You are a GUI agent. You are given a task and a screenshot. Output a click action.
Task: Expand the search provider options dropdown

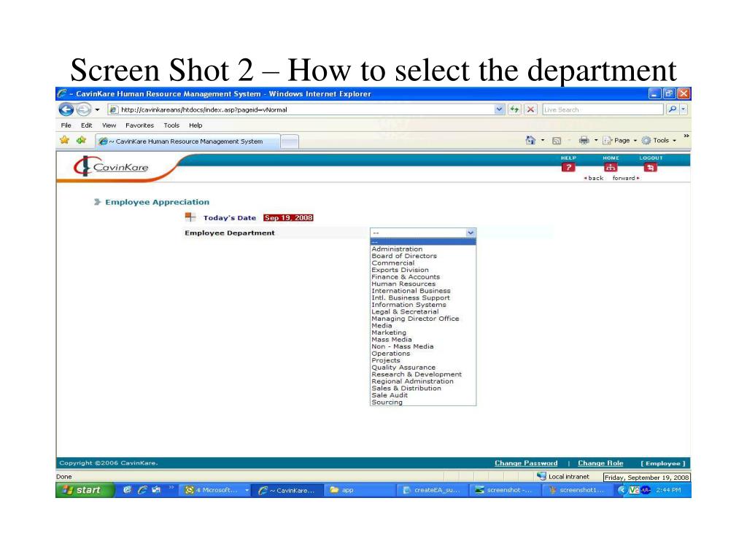click(x=684, y=109)
